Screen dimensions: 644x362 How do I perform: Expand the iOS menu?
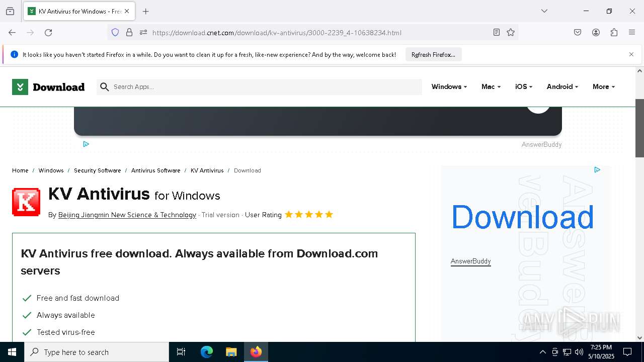tap(523, 87)
